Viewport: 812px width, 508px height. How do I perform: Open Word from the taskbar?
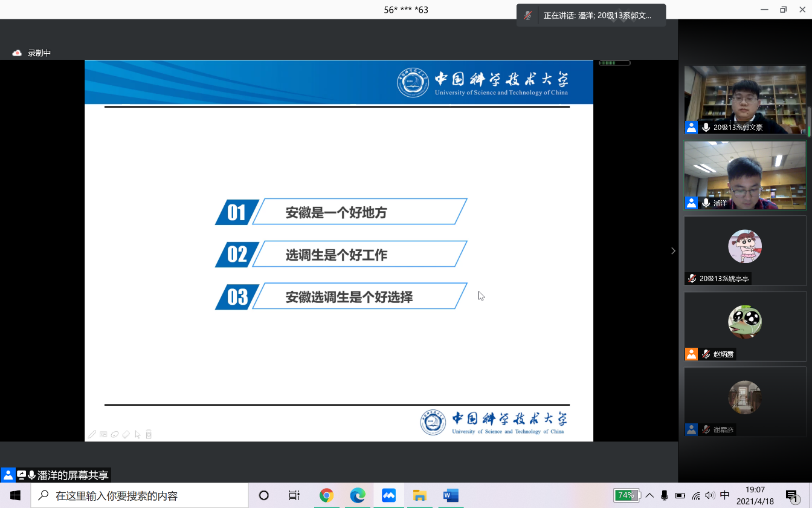(451, 495)
